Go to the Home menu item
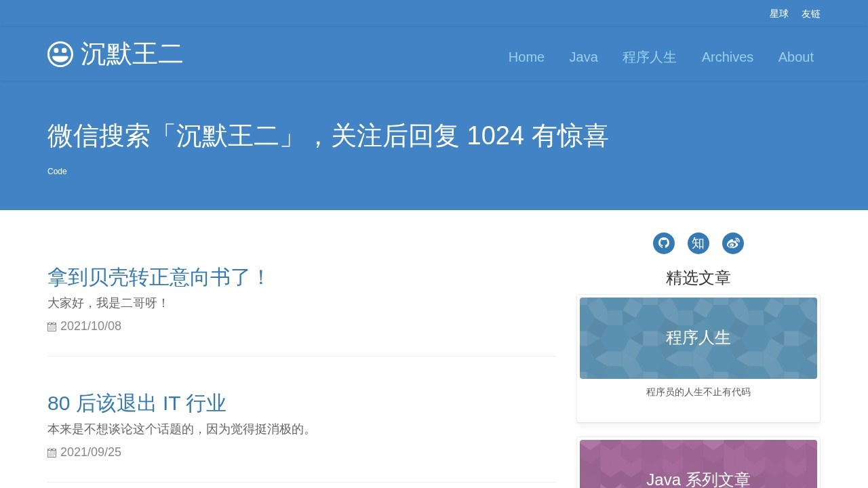Screen dimensions: 868x488 (x=526, y=57)
